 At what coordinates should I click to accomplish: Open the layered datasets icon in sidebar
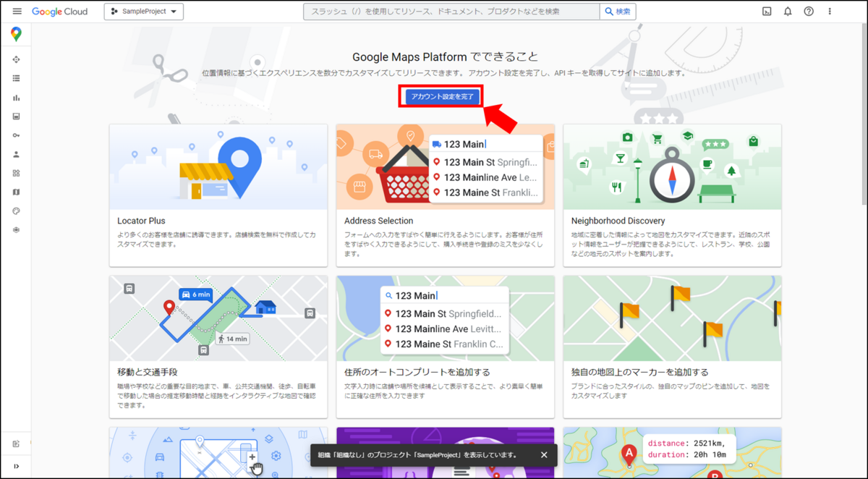[x=16, y=229]
